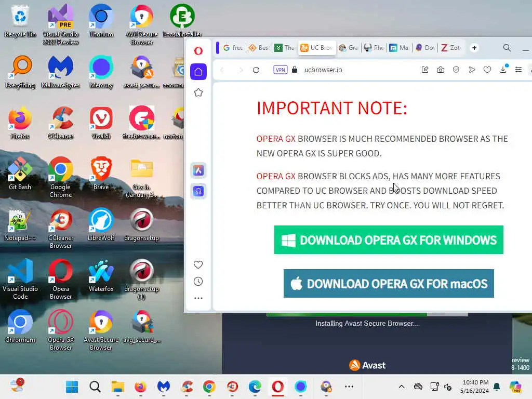Select Notepad++ desktop shortcut

point(20,224)
